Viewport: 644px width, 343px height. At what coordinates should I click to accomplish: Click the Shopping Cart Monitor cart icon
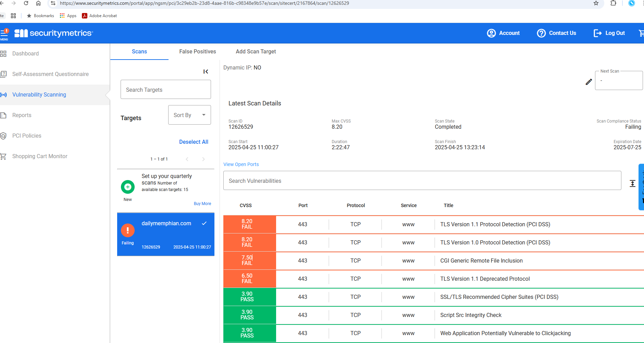click(x=3, y=156)
